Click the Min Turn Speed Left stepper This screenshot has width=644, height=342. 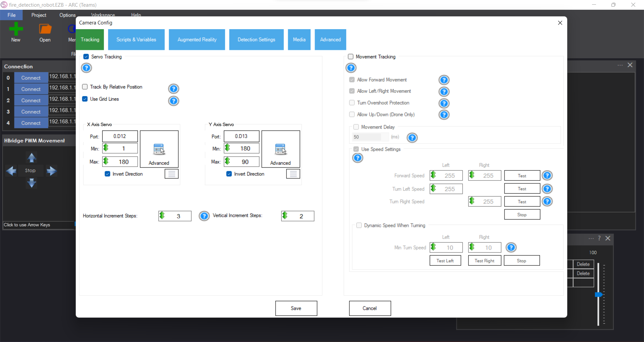click(433, 247)
